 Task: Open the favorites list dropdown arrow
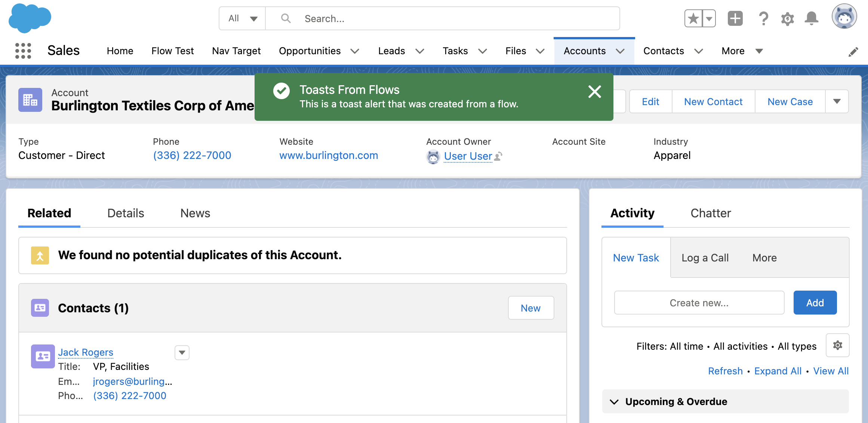709,18
